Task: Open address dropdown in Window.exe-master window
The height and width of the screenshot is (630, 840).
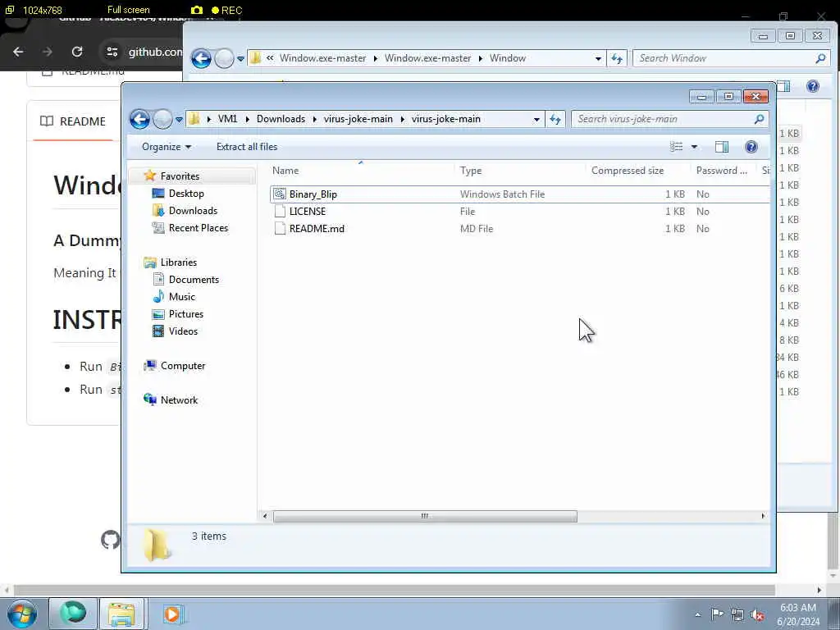Action: tap(598, 59)
